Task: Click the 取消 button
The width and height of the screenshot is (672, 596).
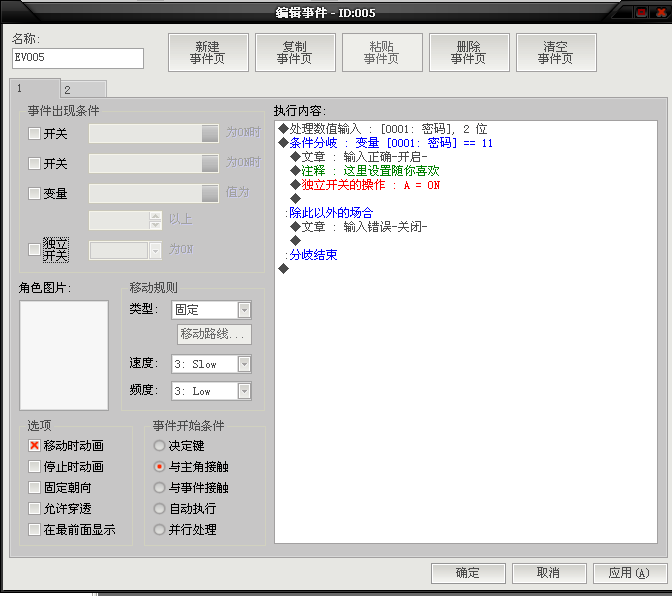Action: [549, 573]
